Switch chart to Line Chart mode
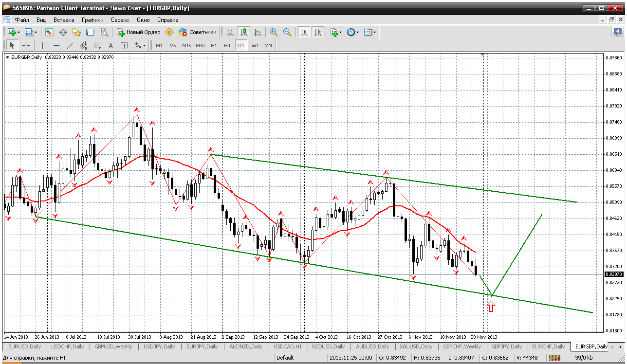Viewport: 627px width, 364px height. [258, 32]
